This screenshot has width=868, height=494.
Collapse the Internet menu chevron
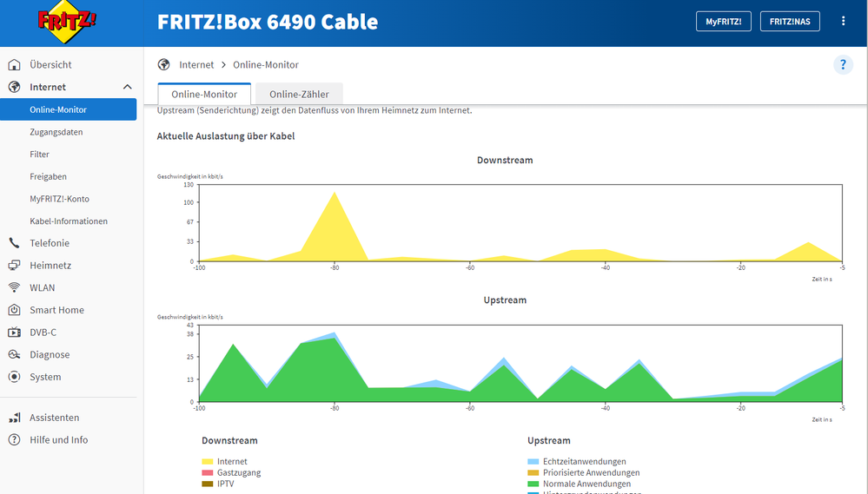click(128, 87)
